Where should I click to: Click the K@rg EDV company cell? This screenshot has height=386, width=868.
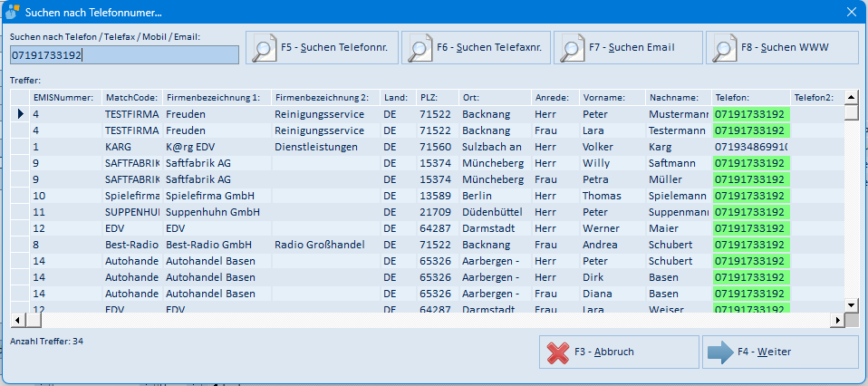[217, 147]
